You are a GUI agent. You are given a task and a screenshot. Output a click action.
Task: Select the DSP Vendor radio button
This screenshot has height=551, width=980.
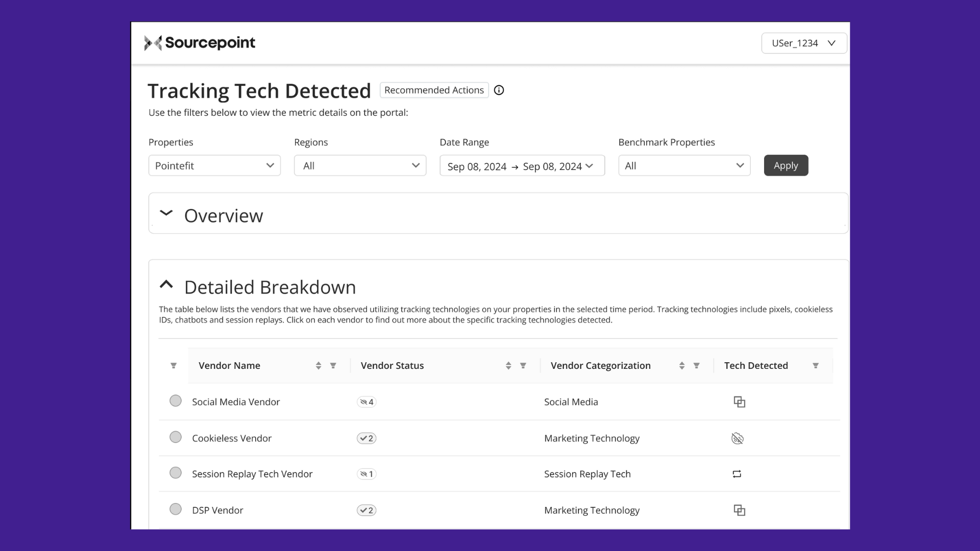coord(176,509)
